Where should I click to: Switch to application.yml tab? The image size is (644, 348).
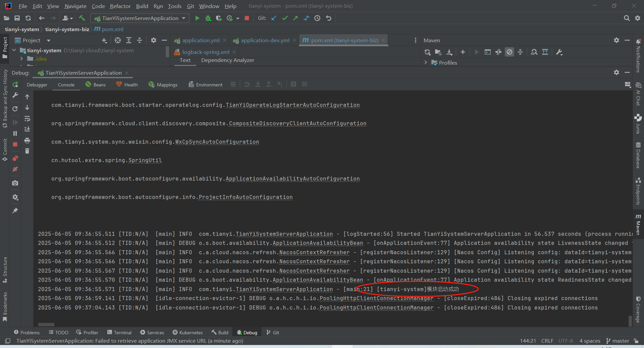coord(201,40)
